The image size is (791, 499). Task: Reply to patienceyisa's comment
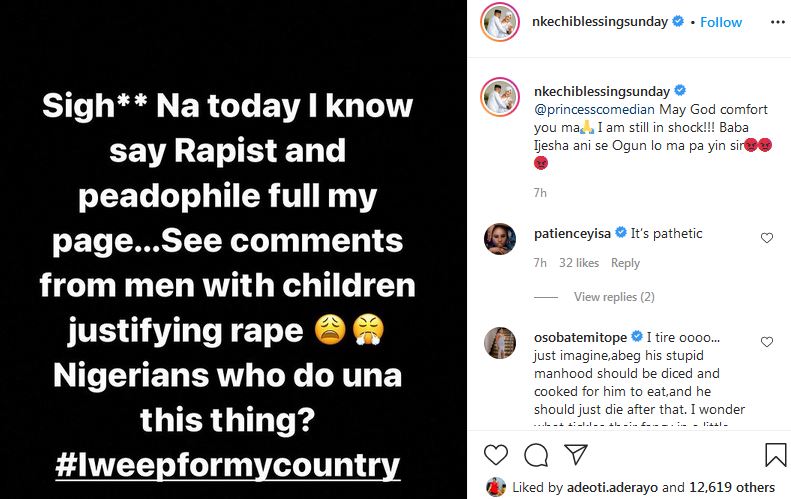(x=625, y=263)
